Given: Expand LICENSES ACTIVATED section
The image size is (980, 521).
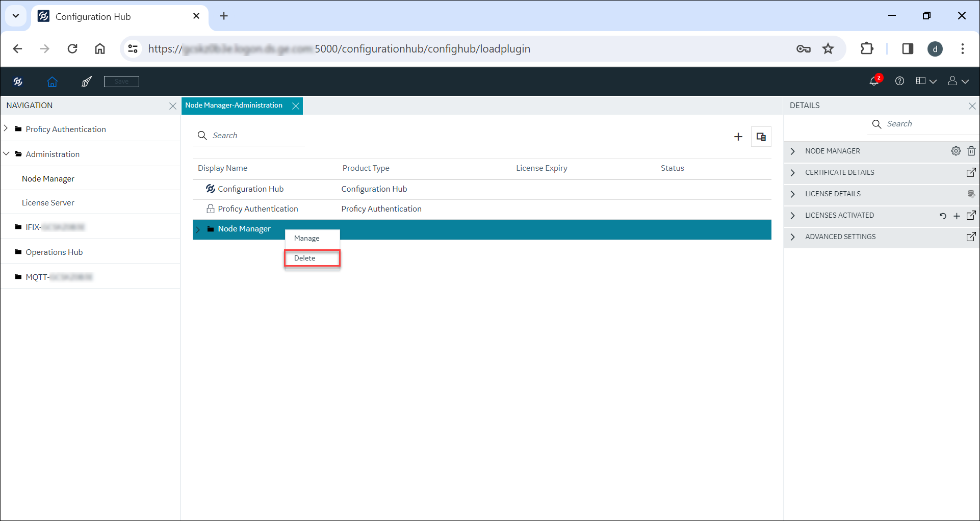Looking at the screenshot, I should coord(793,216).
